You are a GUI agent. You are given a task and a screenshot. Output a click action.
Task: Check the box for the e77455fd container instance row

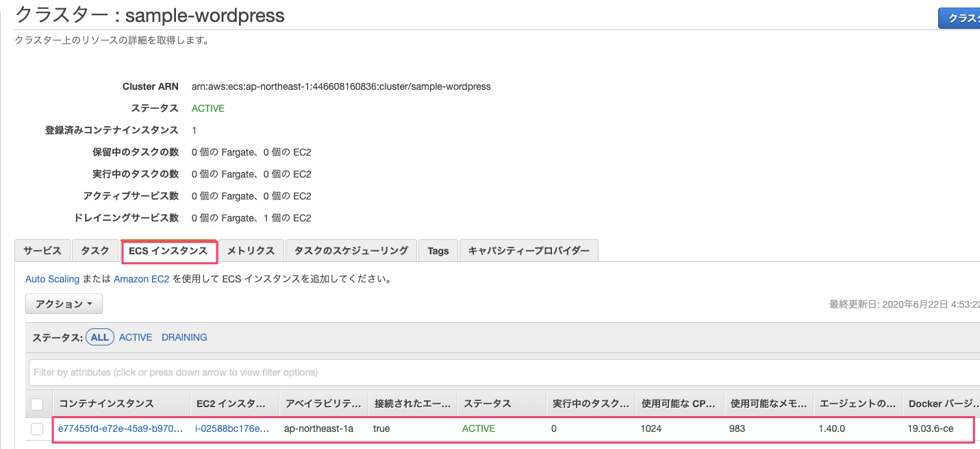tap(38, 428)
